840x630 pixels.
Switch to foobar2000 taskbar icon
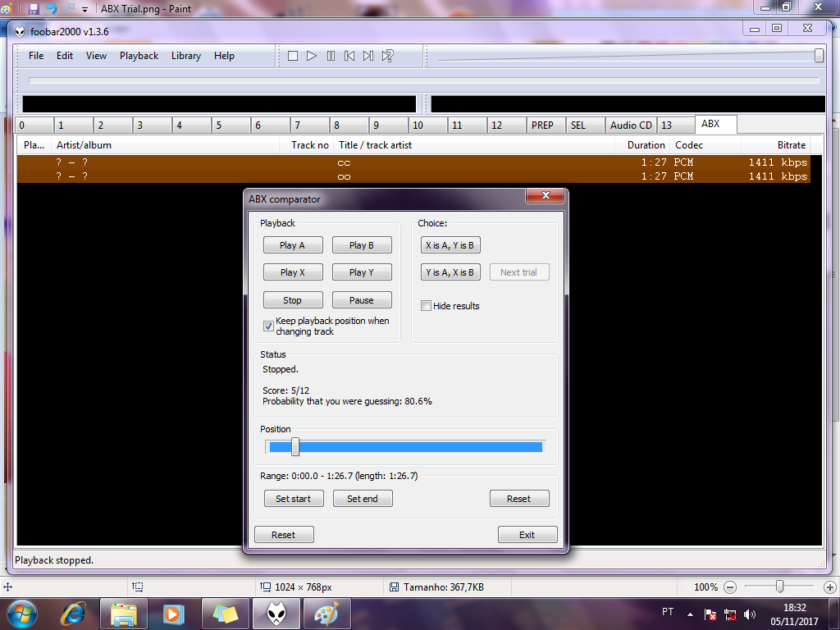click(276, 614)
